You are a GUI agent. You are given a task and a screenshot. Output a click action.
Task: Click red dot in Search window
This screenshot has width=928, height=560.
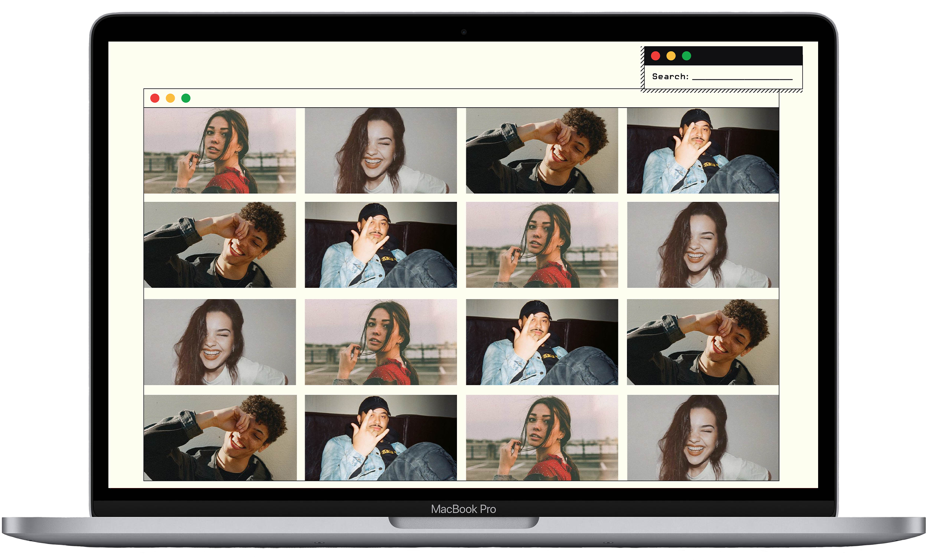click(655, 56)
